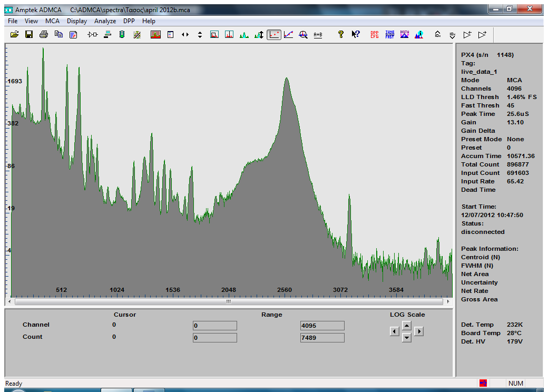Click the amplifier output triangle icon
548x392 pixels.
pyautogui.click(x=482, y=34)
